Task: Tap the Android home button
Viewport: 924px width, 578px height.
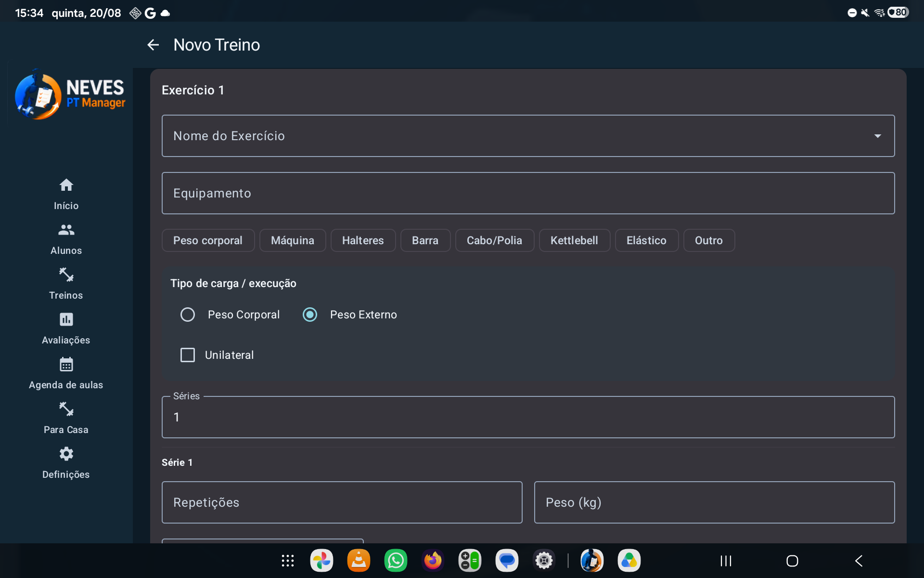Action: [792, 561]
